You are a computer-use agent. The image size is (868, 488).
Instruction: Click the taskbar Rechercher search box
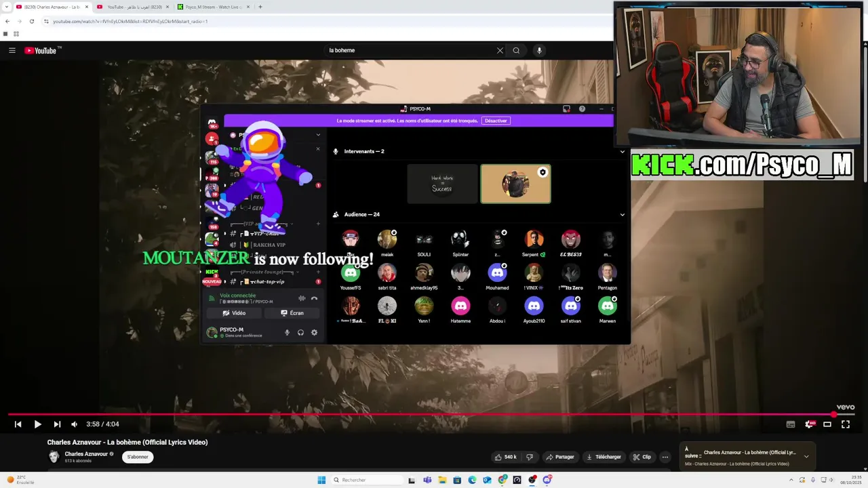tap(366, 480)
